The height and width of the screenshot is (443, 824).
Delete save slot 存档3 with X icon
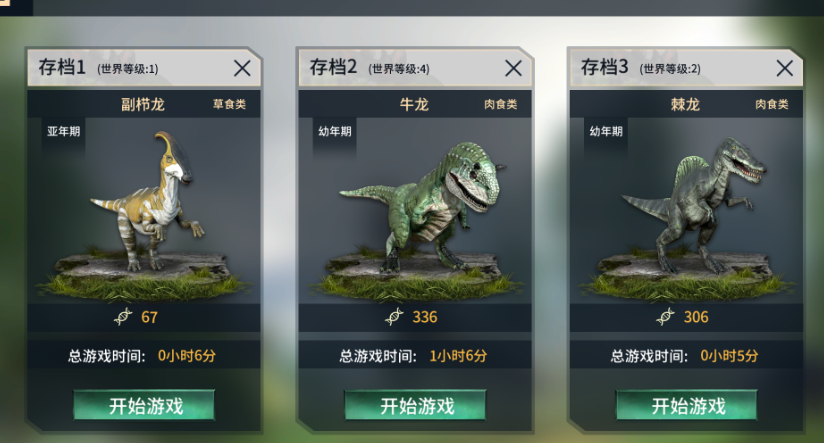click(785, 68)
